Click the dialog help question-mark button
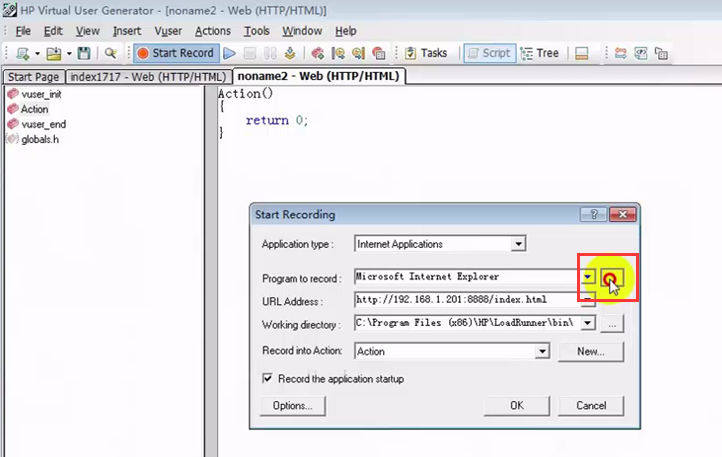 (x=594, y=214)
